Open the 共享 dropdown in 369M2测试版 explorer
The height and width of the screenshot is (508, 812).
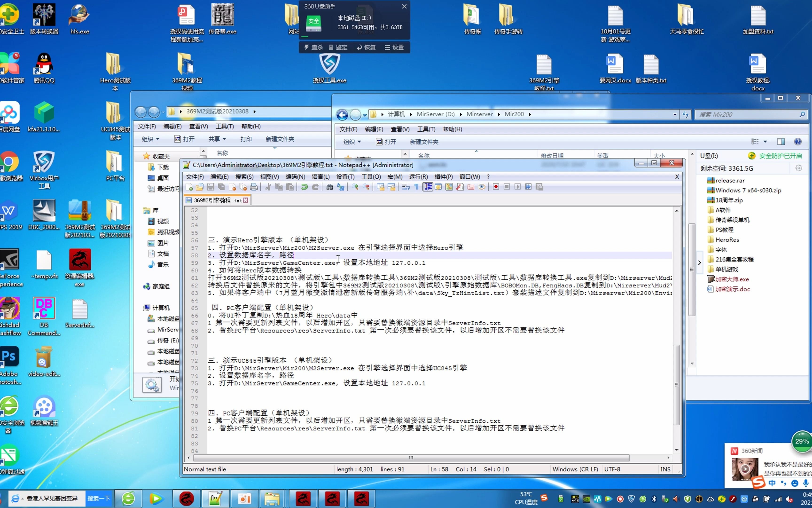[x=217, y=139]
